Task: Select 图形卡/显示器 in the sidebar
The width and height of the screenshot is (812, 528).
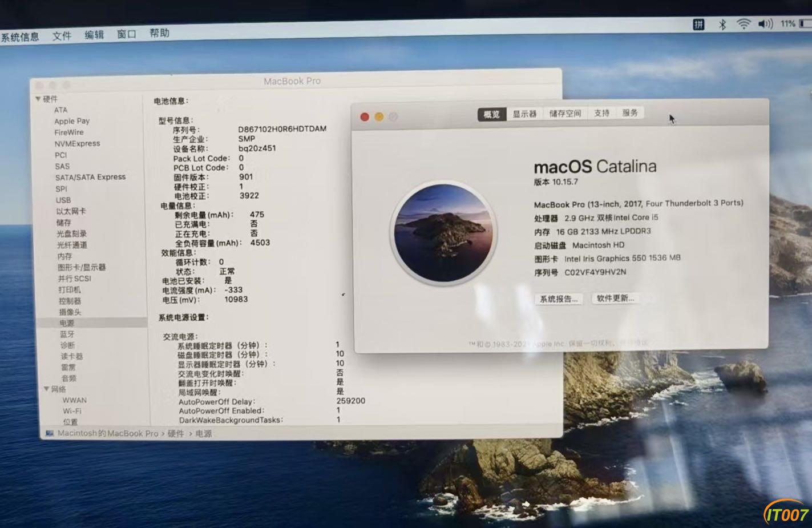Action: click(82, 267)
